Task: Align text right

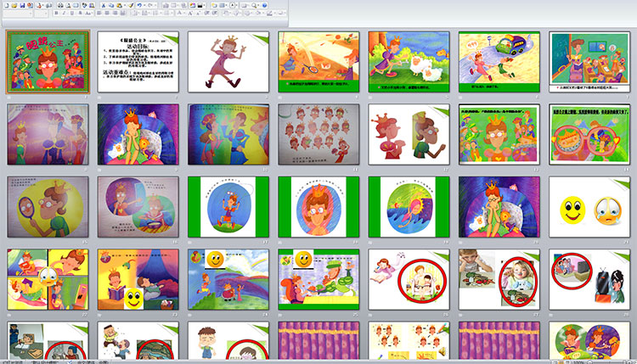Action: click(x=115, y=13)
